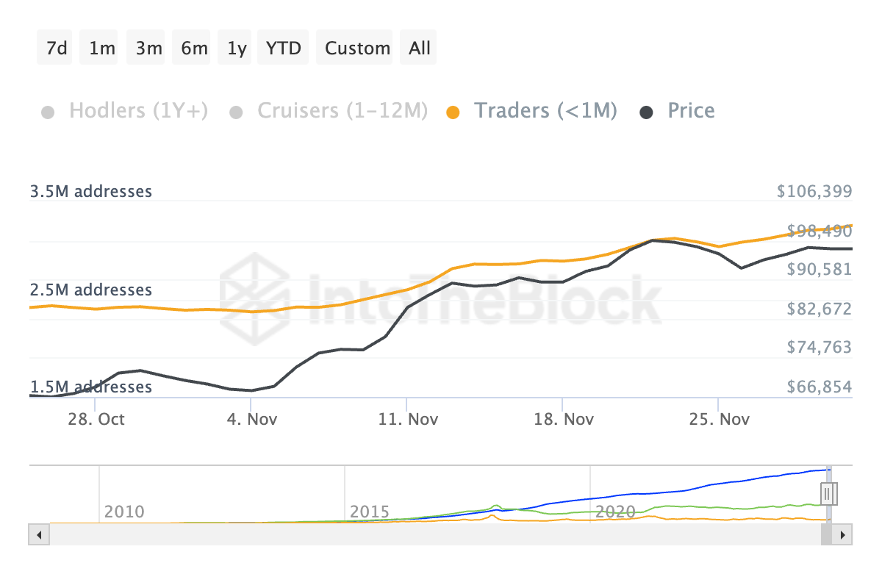Select the 1m time range
882x588 pixels.
tap(102, 49)
